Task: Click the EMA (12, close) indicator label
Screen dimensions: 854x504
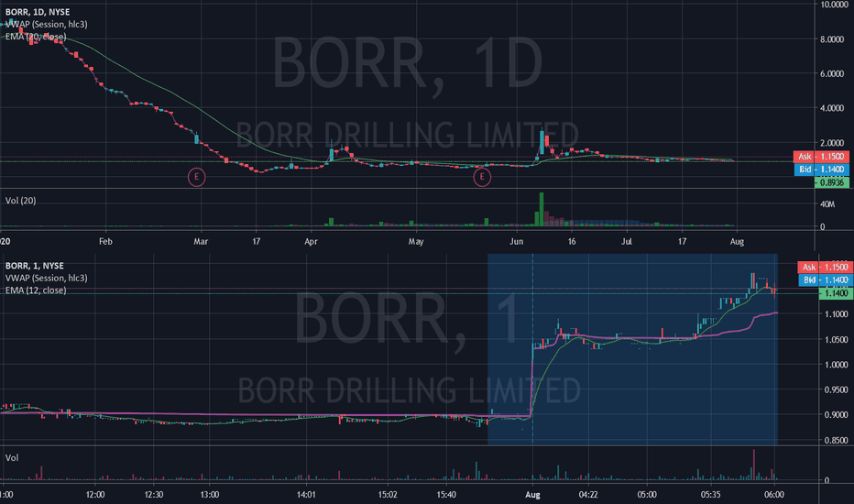Action: [x=36, y=290]
